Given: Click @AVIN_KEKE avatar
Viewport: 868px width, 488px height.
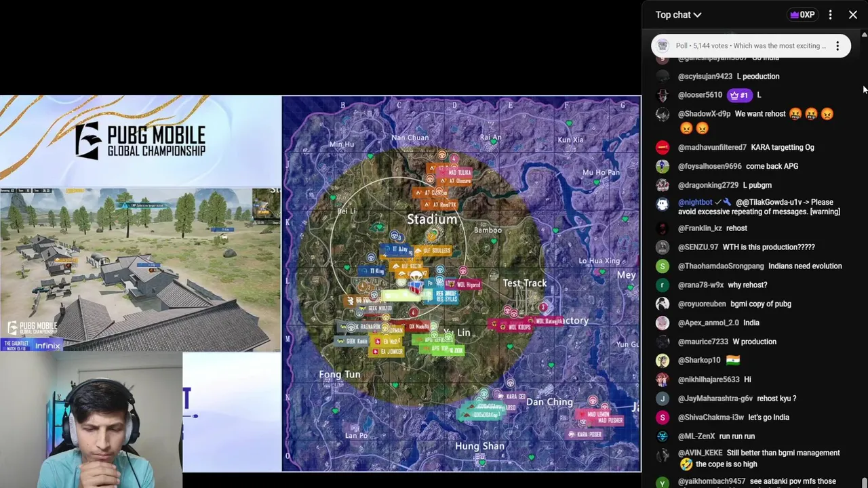Looking at the screenshot, I should pos(663,454).
